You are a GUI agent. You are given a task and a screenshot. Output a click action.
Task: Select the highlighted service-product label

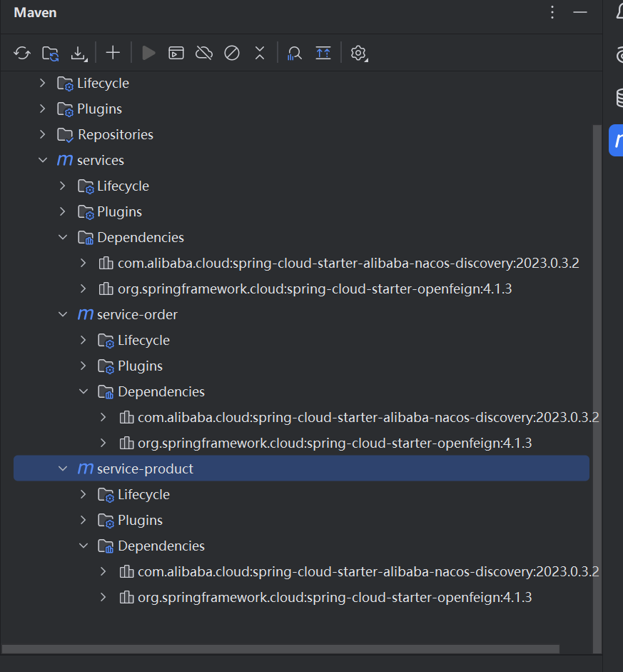pyautogui.click(x=145, y=469)
